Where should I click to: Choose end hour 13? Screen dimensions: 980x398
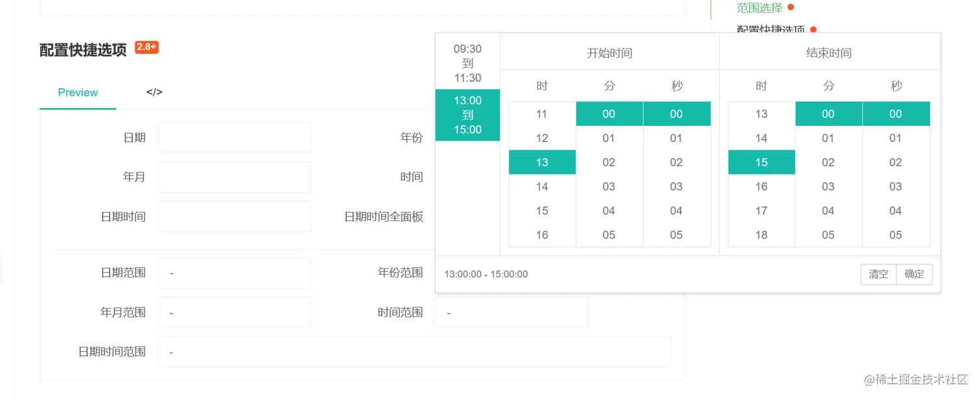(x=762, y=114)
